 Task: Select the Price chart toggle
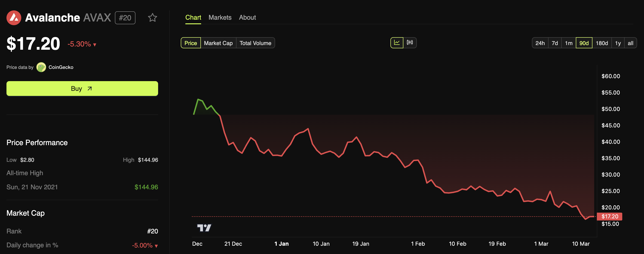[190, 43]
